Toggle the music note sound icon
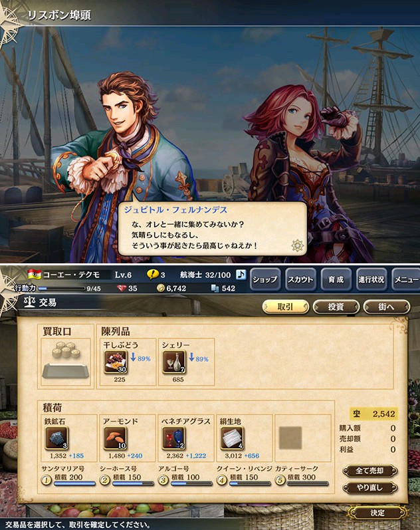420x530 pixels. click(241, 275)
